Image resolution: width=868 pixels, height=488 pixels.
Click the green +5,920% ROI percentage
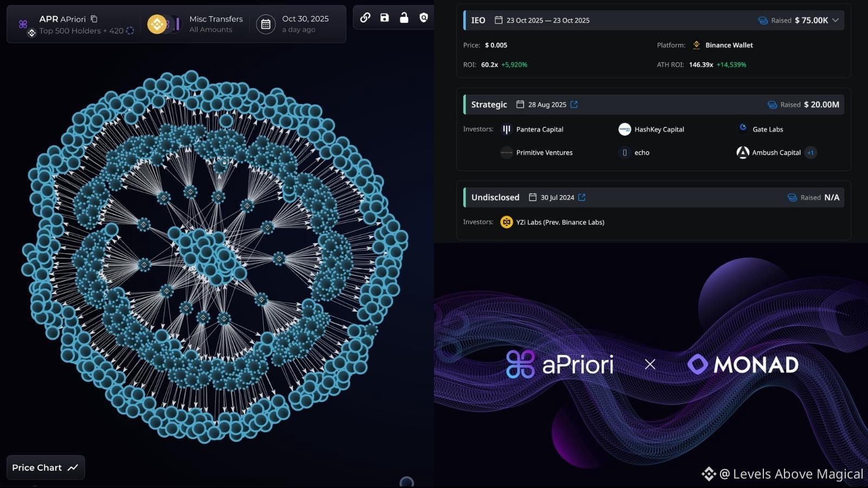(514, 65)
